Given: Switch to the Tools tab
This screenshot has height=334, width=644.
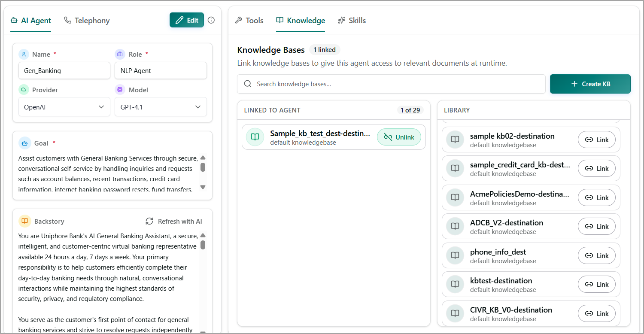Looking at the screenshot, I should pyautogui.click(x=249, y=21).
